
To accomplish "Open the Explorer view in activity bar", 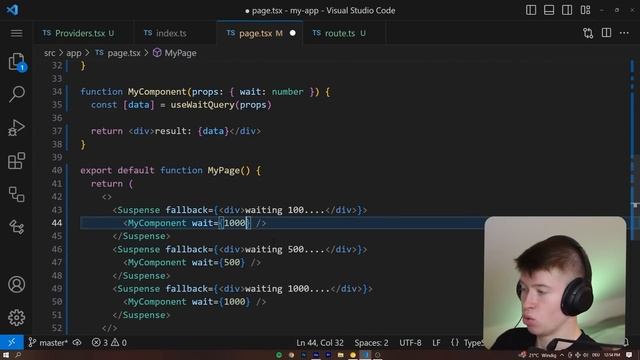I will point(17,62).
